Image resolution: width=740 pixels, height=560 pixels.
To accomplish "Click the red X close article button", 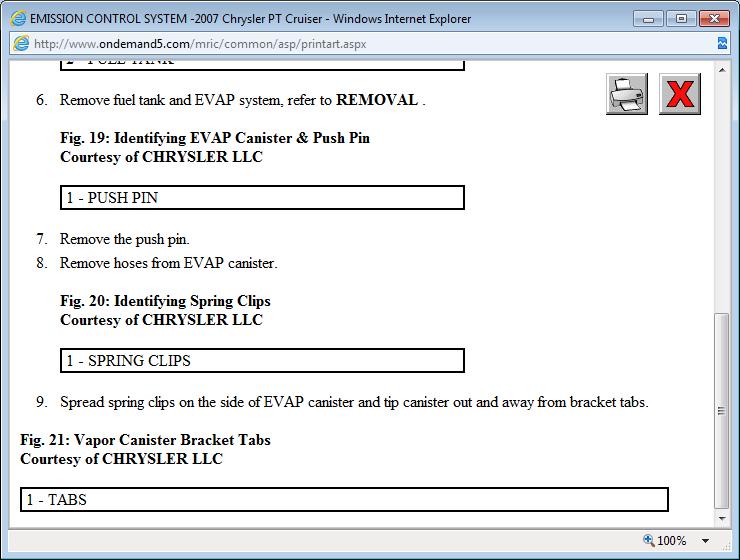I will pyautogui.click(x=680, y=94).
